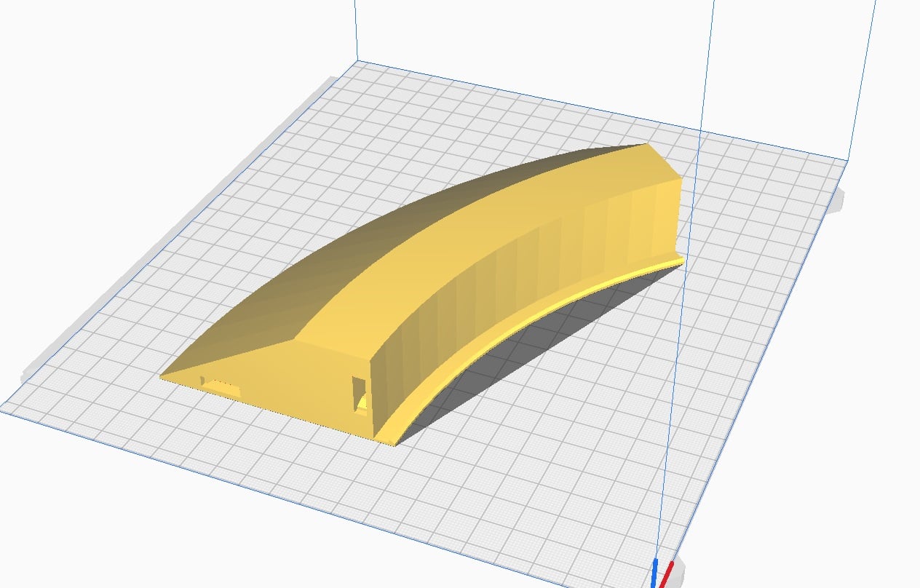The height and width of the screenshot is (588, 920).
Task: Click the back corner of the build plate
Action: click(x=357, y=61)
